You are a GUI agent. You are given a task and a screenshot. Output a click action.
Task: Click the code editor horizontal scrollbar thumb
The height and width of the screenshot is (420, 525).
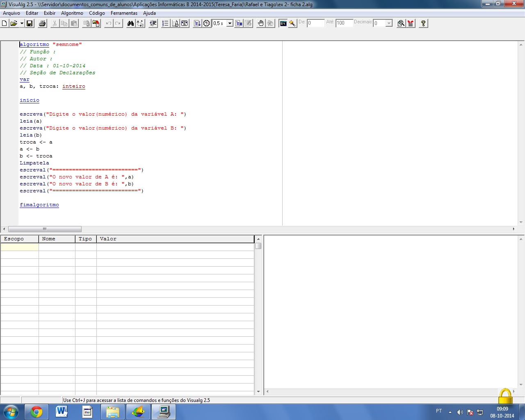pos(45,229)
